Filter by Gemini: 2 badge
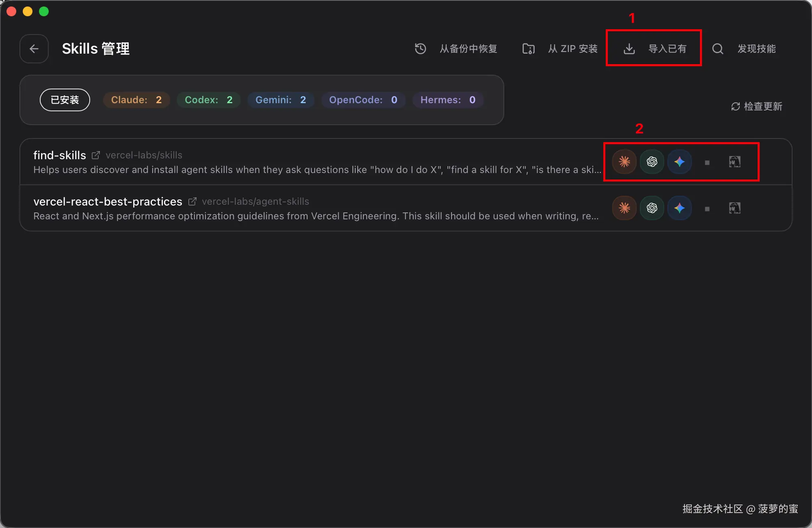812x528 pixels. pyautogui.click(x=281, y=100)
